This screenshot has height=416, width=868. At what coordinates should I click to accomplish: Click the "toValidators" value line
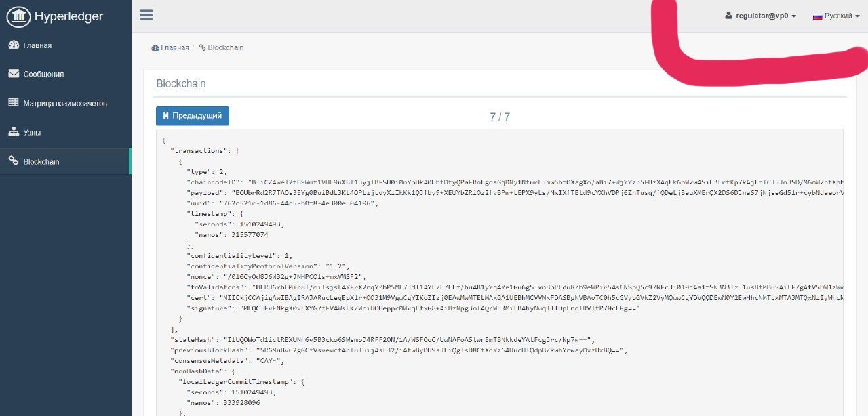(514, 287)
